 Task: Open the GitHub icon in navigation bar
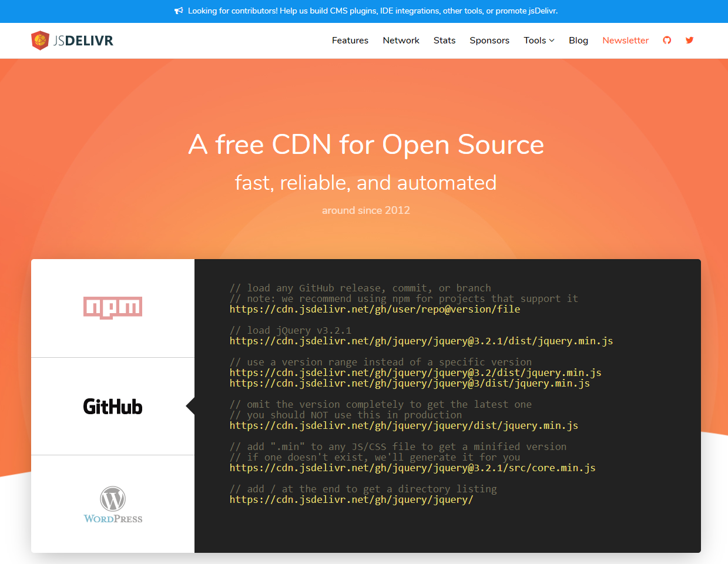(x=667, y=41)
